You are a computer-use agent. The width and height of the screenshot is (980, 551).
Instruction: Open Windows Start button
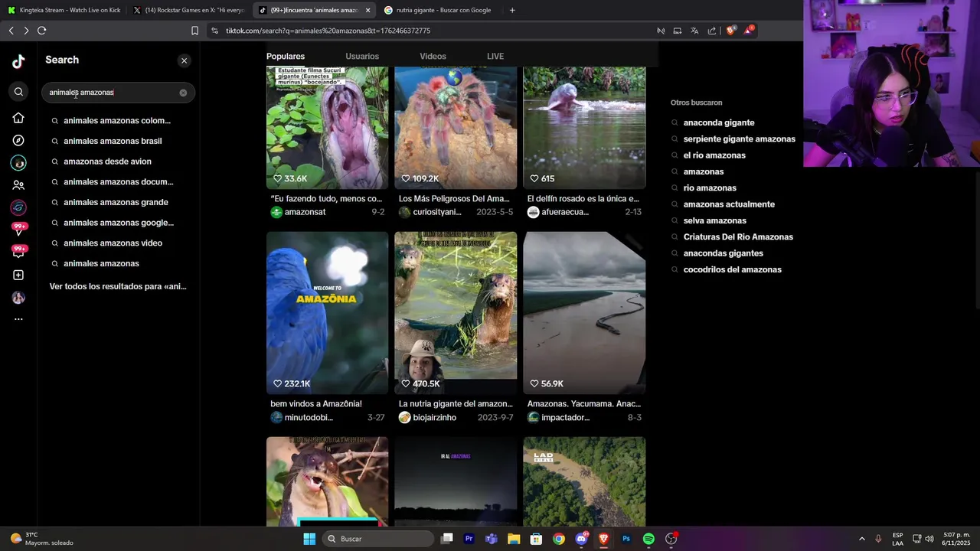pos(309,539)
